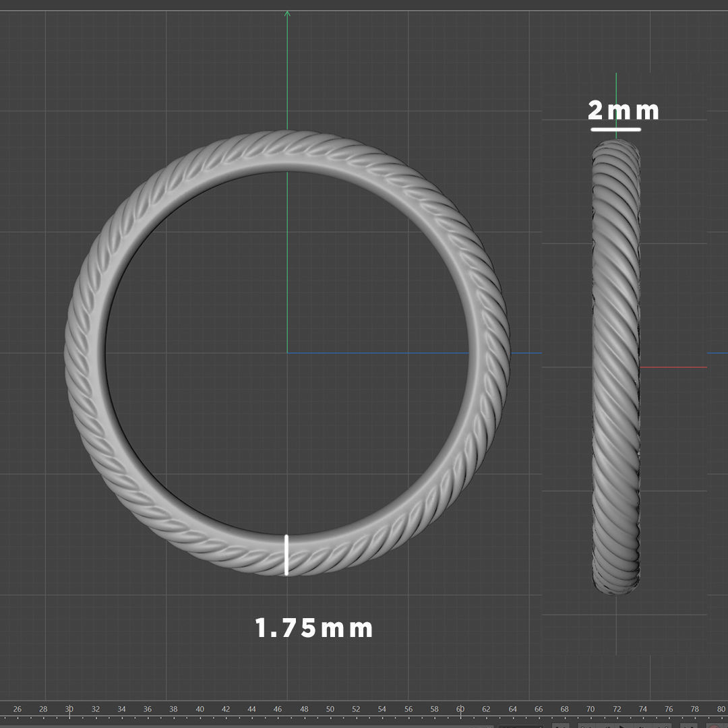Image resolution: width=728 pixels, height=728 pixels.
Task: Select frame 42 on the timeline ruler
Action: (x=226, y=709)
